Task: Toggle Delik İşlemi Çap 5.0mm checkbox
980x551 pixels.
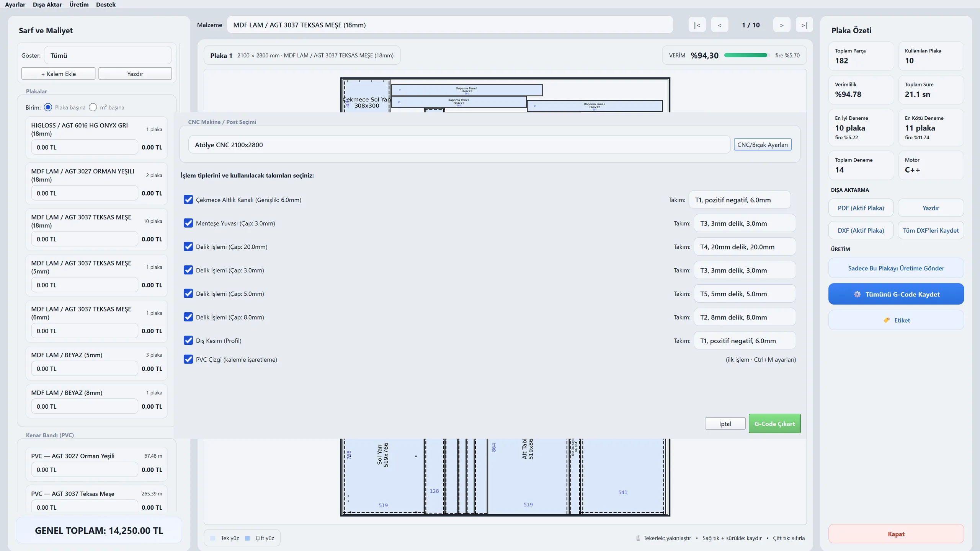Action: point(188,293)
